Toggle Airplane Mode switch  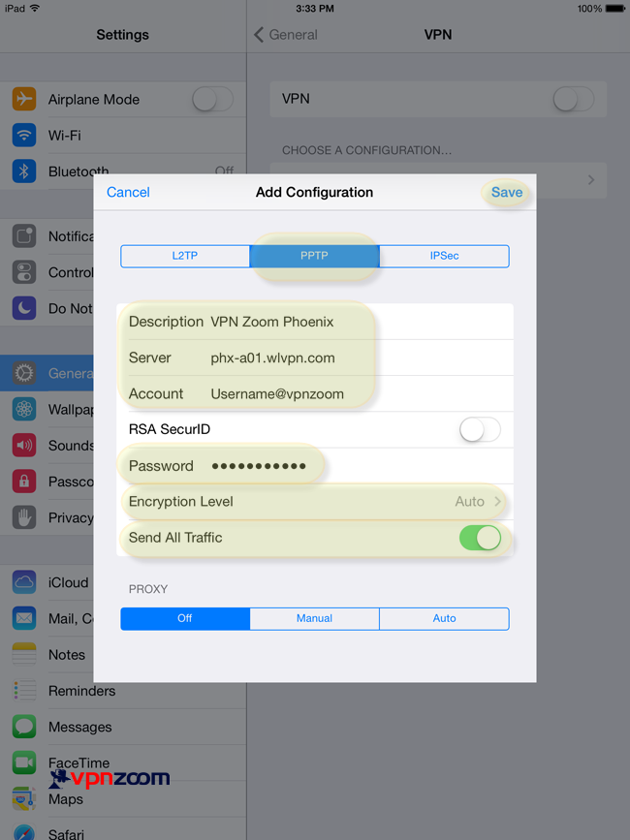tap(212, 99)
